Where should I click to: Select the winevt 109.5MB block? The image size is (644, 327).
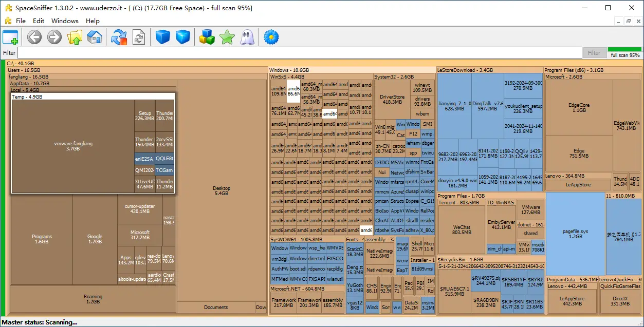tap(422, 87)
